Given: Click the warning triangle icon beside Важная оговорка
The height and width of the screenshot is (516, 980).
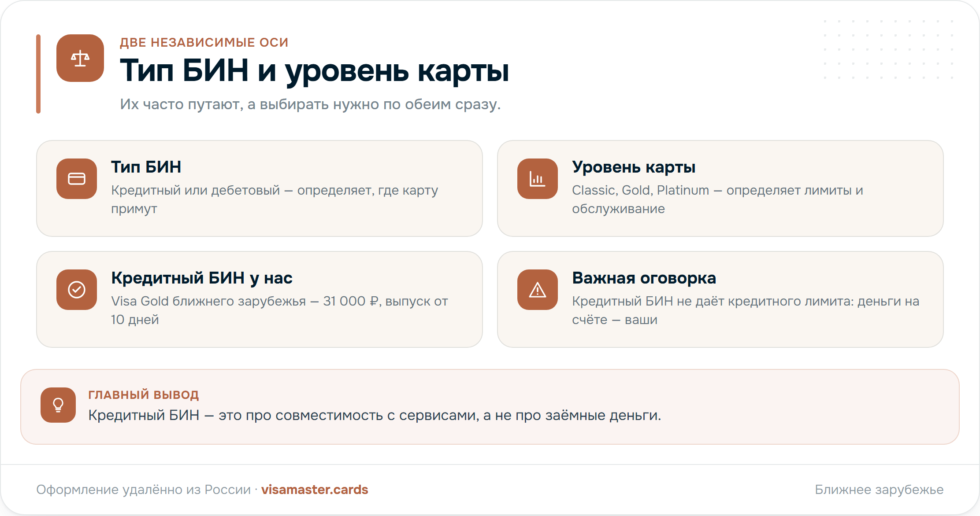Looking at the screenshot, I should click(x=538, y=290).
